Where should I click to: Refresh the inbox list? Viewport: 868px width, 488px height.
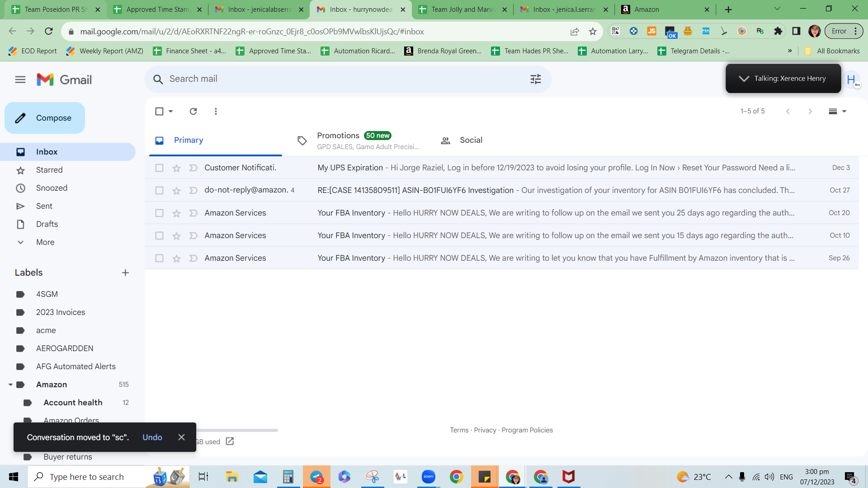pyautogui.click(x=193, y=111)
